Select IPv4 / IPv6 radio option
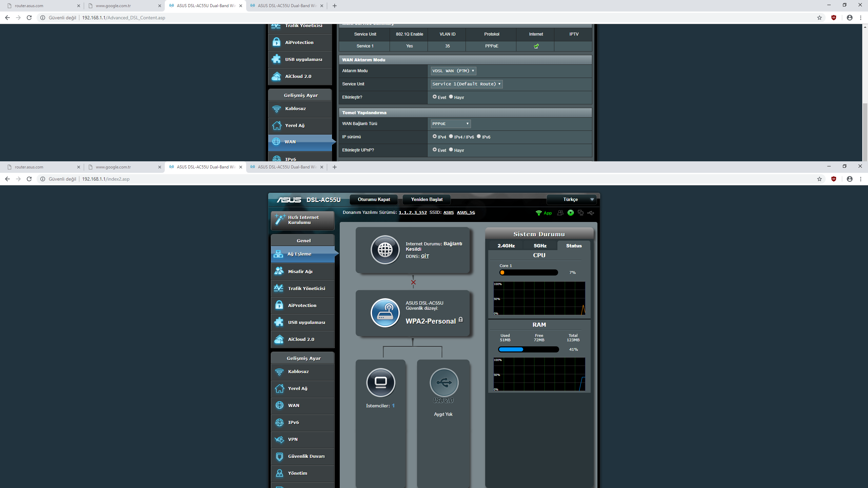The height and width of the screenshot is (488, 868). pyautogui.click(x=451, y=137)
